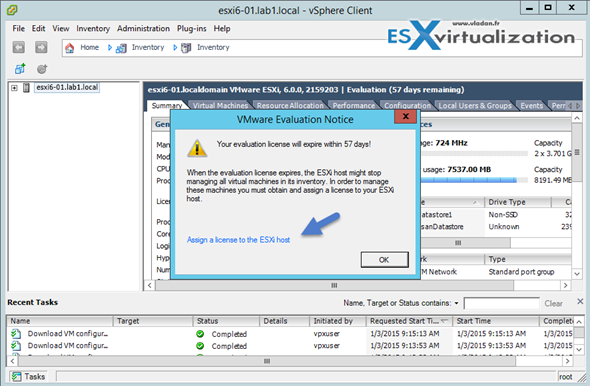The width and height of the screenshot is (590, 386).
Task: Click the memory usage progress bar
Action: pos(474,180)
